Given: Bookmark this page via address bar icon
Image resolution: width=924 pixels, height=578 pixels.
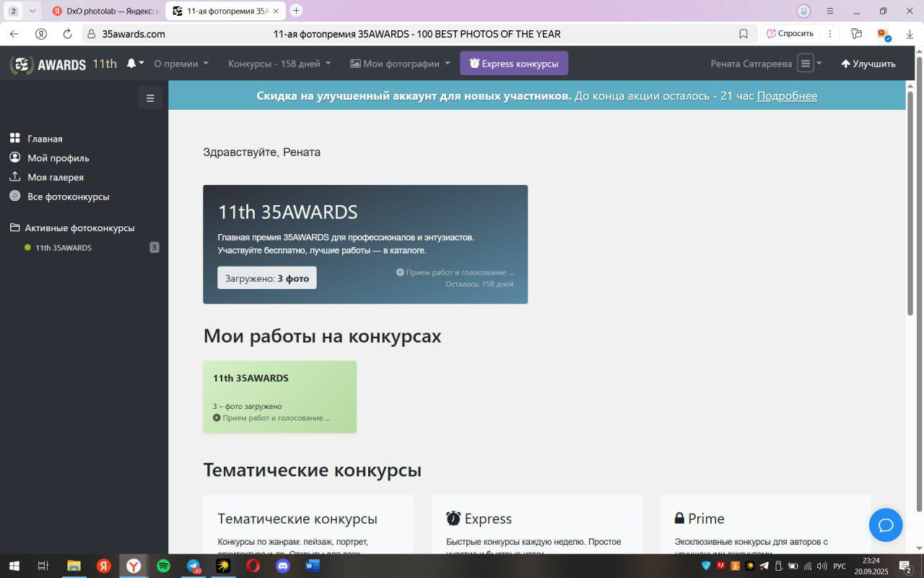Looking at the screenshot, I should [x=744, y=34].
